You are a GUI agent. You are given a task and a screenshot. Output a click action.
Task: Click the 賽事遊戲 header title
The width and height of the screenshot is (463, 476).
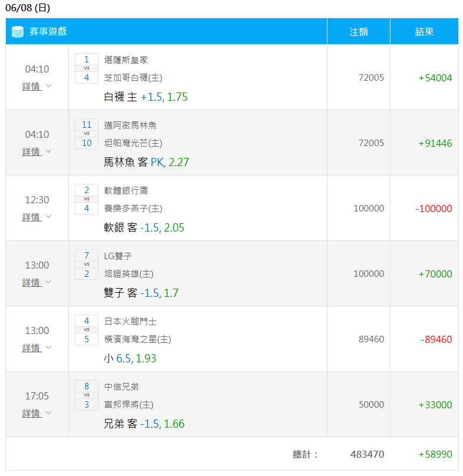click(x=48, y=31)
